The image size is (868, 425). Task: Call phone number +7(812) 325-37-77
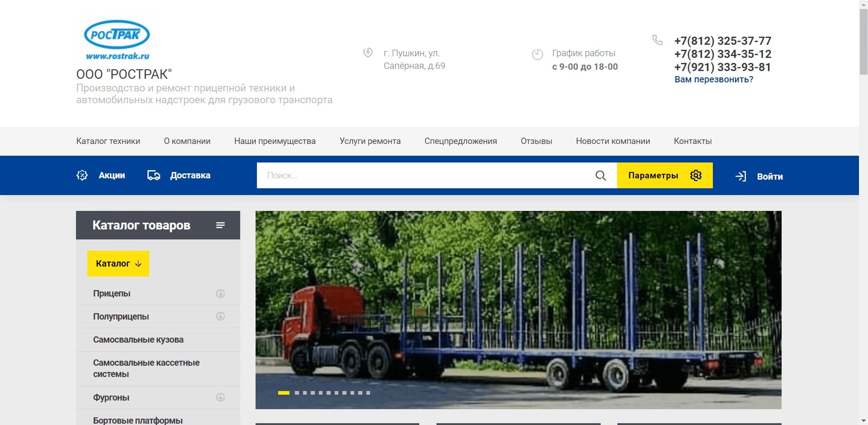[x=723, y=41]
